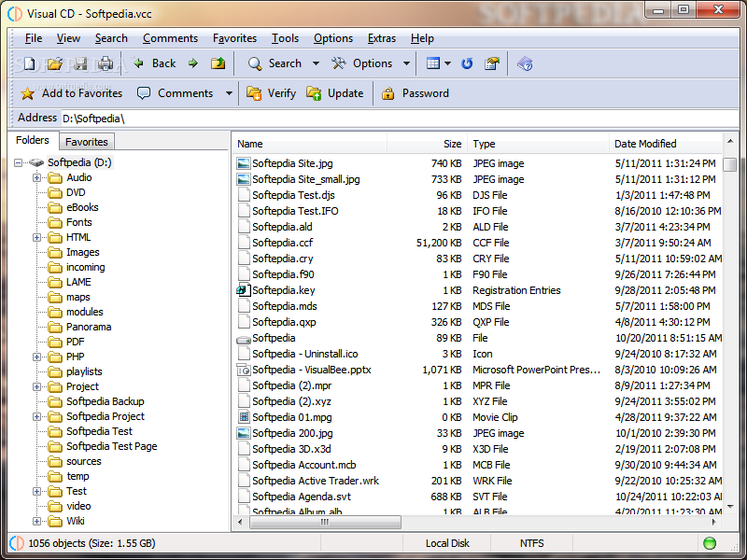The height and width of the screenshot is (560, 747).
Task: Click the Password padlock icon
Action: click(388, 93)
